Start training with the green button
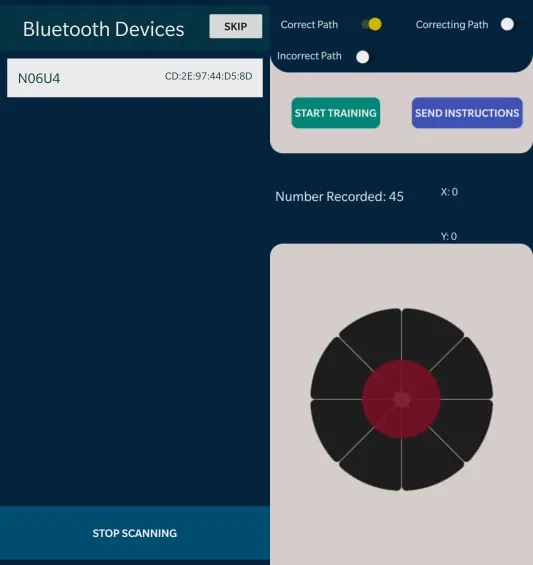533x565 pixels. [336, 113]
